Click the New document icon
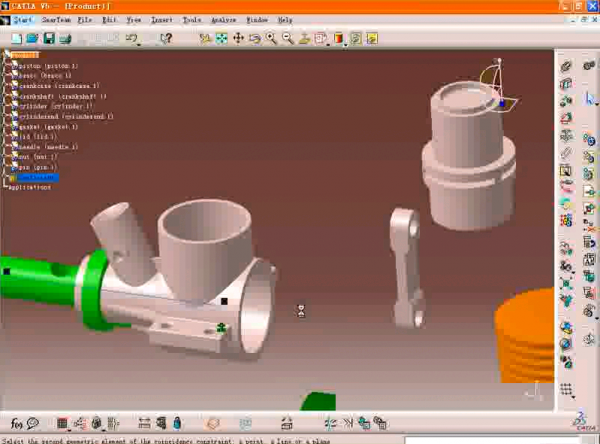Image resolution: width=600 pixels, height=444 pixels. 16,38
